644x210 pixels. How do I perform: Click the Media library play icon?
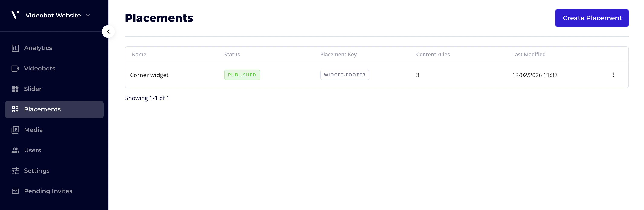[x=15, y=130]
